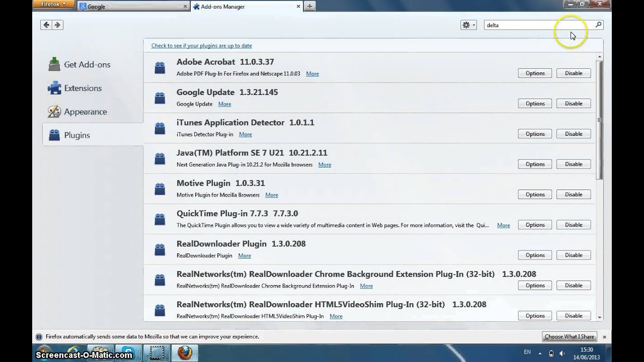Open Options for iTunes Application Detector

pyautogui.click(x=535, y=134)
